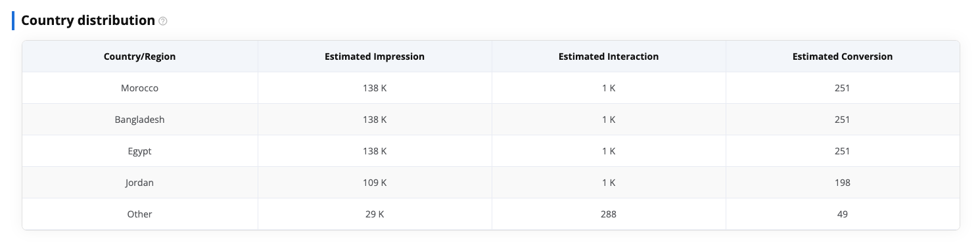Screen dimensions: 980x249
Task: Click the Country distribution help icon
Action: click(163, 21)
